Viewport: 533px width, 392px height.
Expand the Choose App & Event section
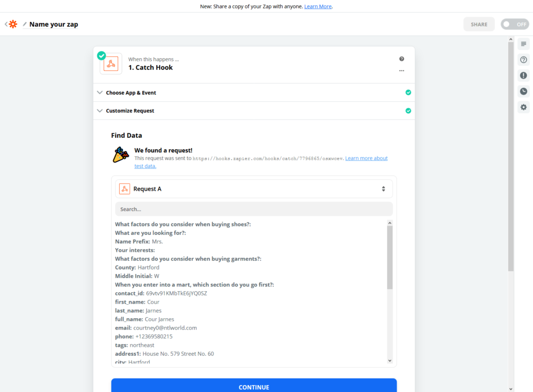pos(254,93)
